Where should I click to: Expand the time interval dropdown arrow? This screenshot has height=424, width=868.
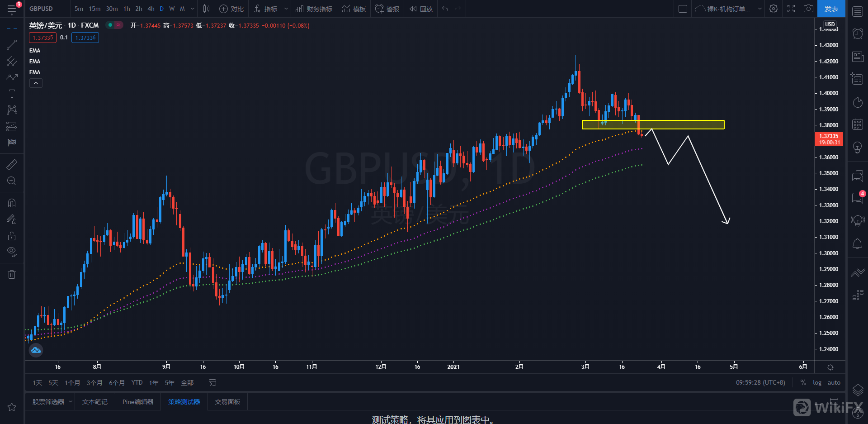[x=193, y=9]
